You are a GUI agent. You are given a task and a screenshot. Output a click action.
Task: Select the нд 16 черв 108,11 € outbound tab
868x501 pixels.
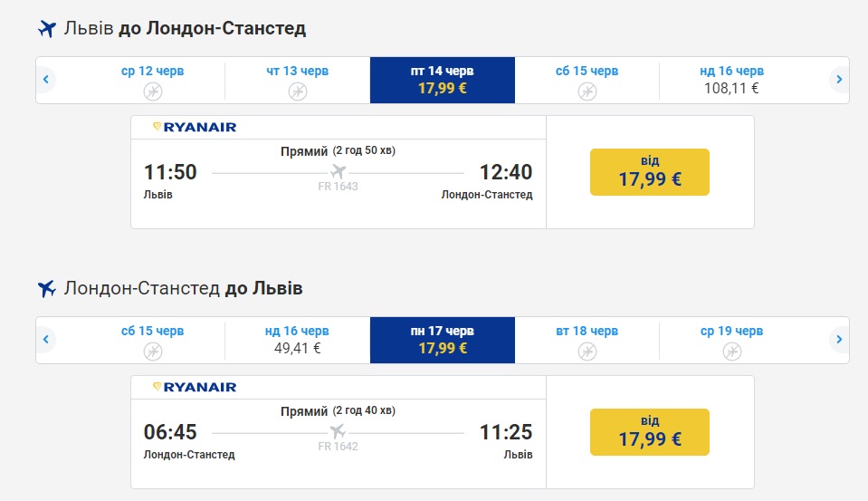(x=731, y=80)
